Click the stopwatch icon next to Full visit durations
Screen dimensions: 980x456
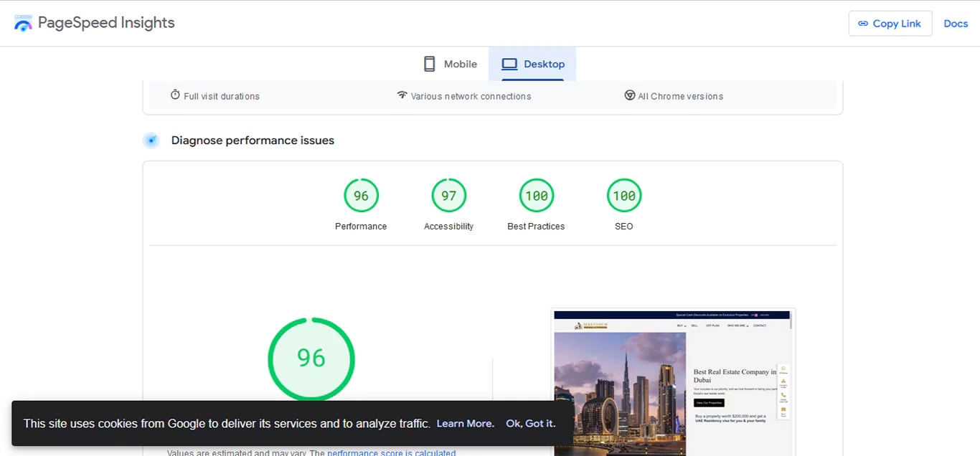point(174,95)
